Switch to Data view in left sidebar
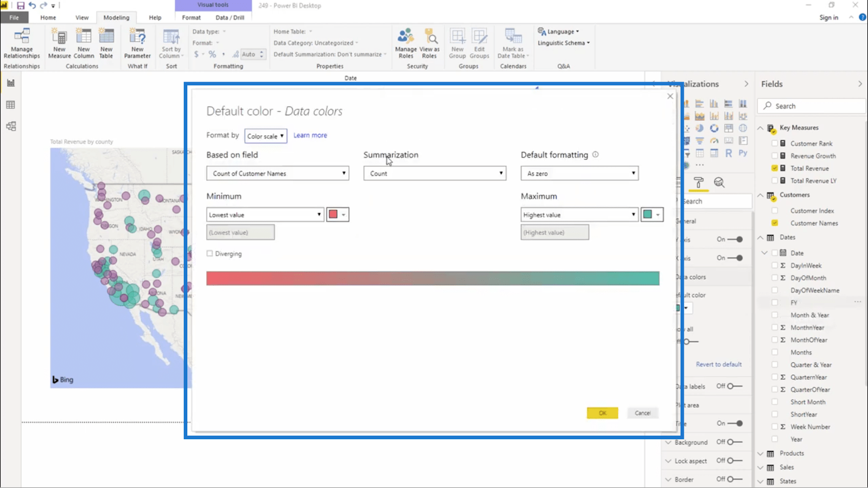This screenshot has width=868, height=488. pos(10,105)
